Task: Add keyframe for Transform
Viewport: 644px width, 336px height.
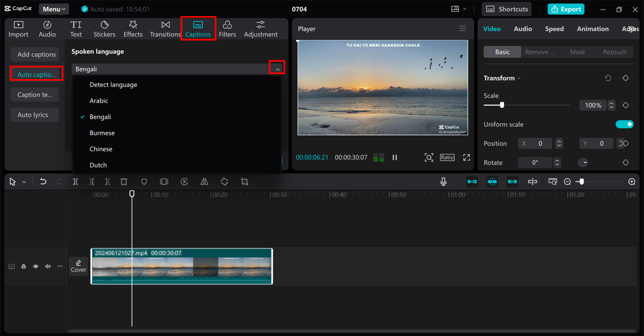Action: (625, 78)
